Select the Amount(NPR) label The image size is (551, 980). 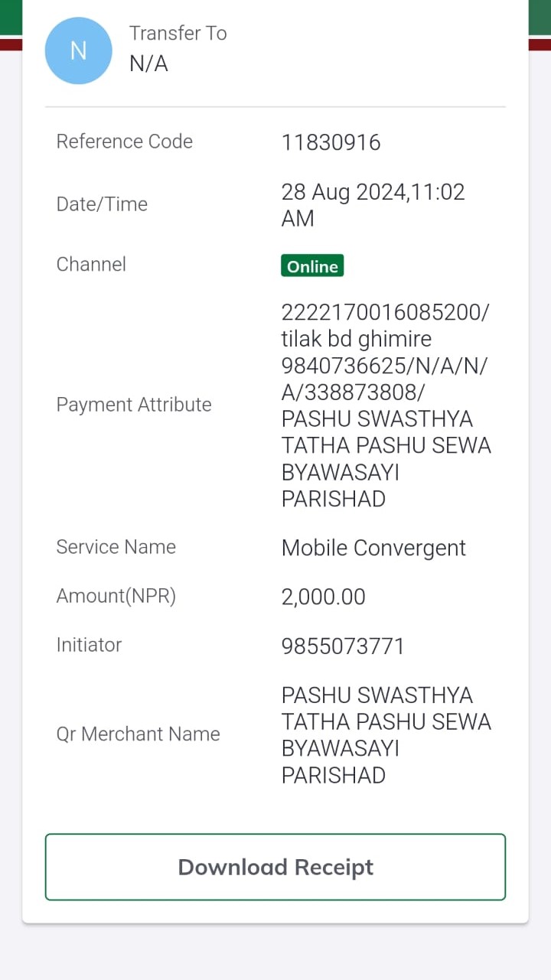(116, 596)
